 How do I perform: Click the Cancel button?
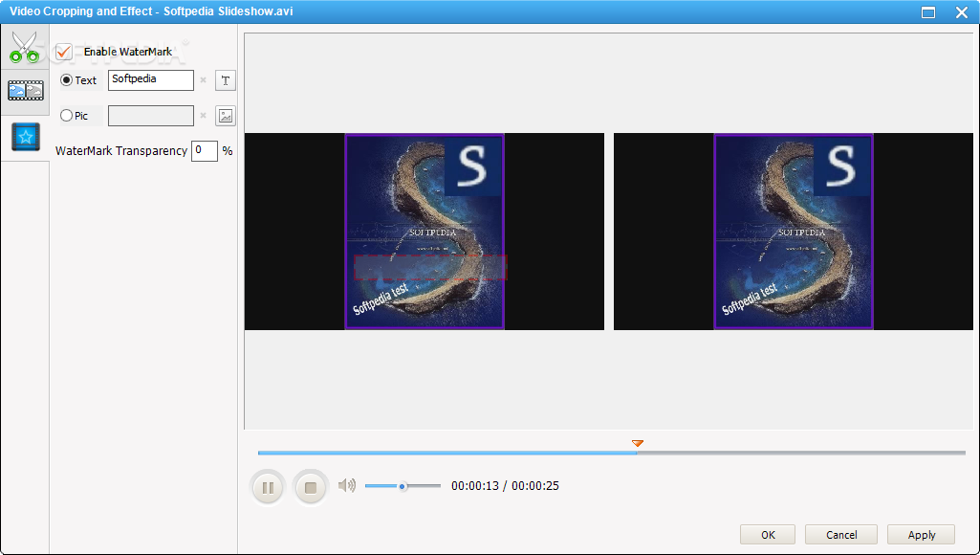(x=841, y=535)
